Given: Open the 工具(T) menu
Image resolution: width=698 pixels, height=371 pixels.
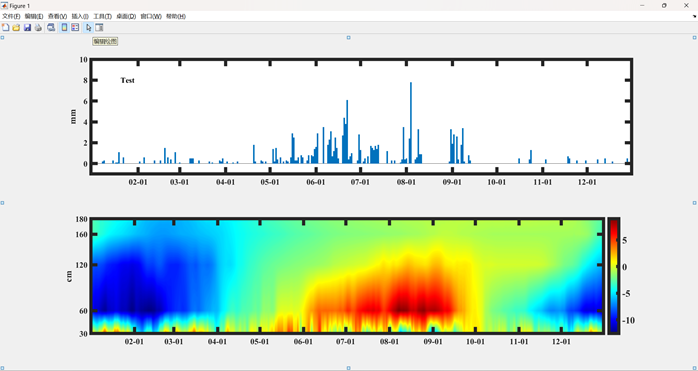Looking at the screenshot, I should coord(102,16).
